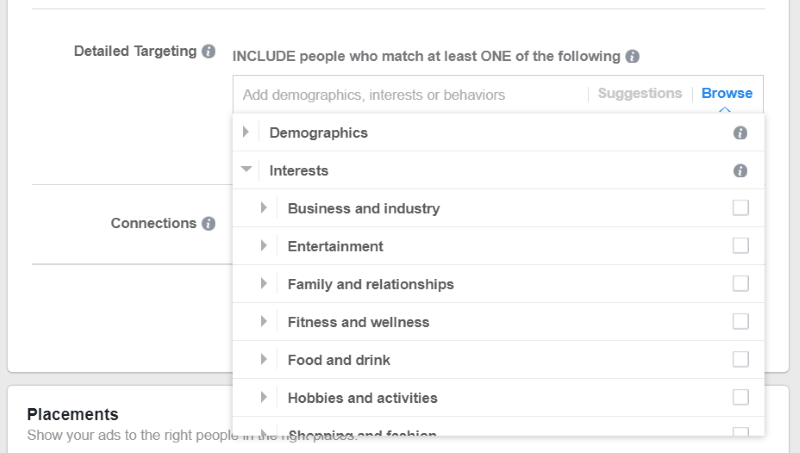The image size is (800, 453).
Task: Check the Entertainment checkbox
Action: [x=740, y=245]
